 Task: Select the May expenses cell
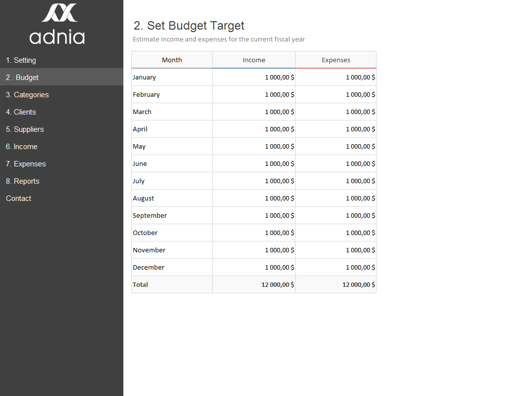pyautogui.click(x=336, y=147)
